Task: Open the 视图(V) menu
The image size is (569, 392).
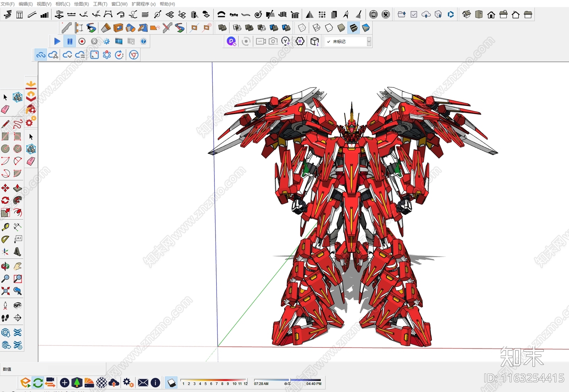Action: pos(44,4)
